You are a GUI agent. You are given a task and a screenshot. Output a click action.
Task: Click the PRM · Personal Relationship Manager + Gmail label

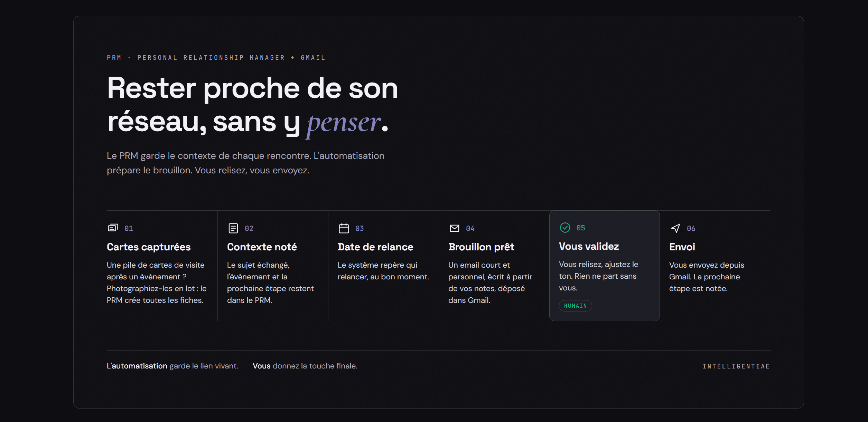point(216,58)
